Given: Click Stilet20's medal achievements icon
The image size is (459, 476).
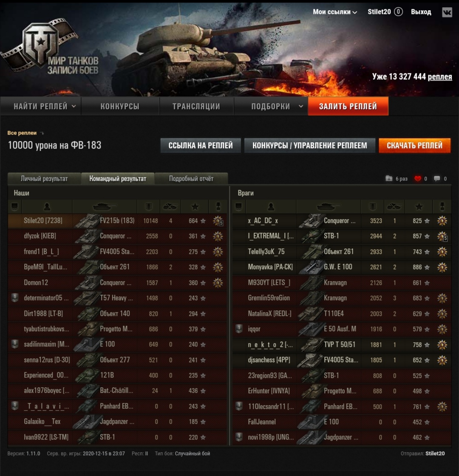Looking at the screenshot, I should (218, 221).
